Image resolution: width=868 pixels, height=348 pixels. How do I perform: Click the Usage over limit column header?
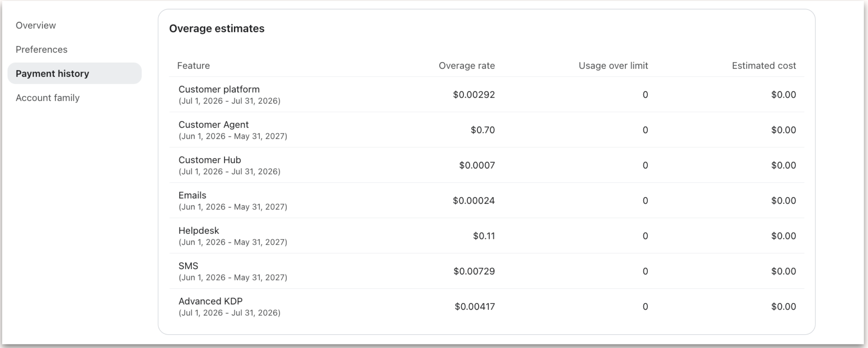point(613,66)
